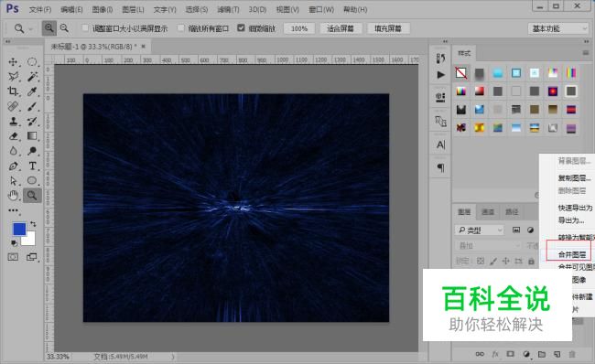Add a layer style via fx icon
The image size is (595, 364).
pos(495,354)
